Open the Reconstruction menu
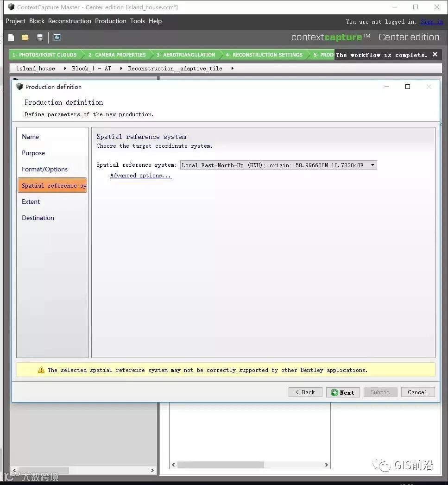This screenshot has height=485, width=448. click(69, 21)
